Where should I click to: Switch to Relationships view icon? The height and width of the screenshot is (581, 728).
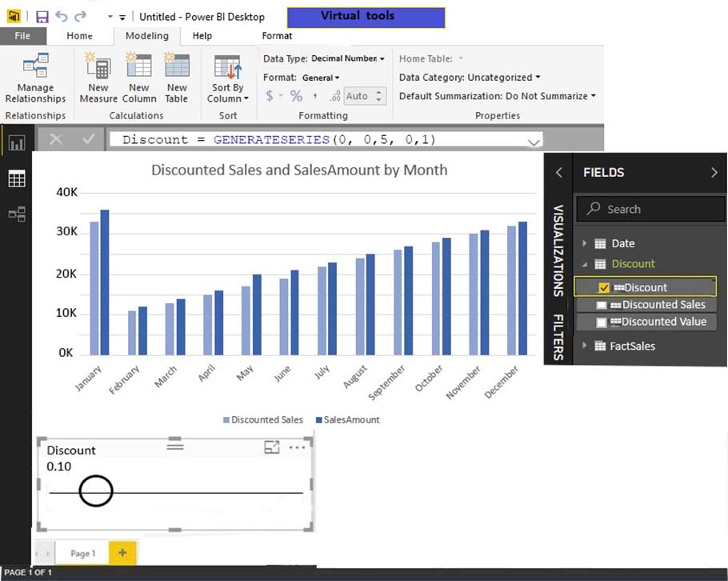(x=17, y=214)
